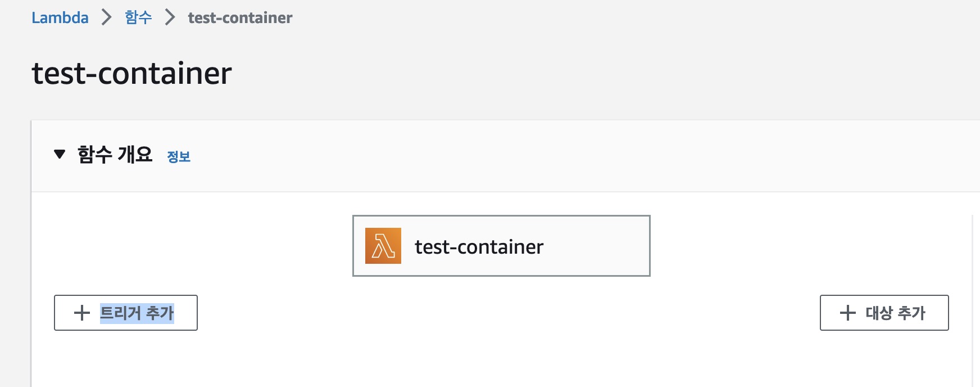Click the chevron separator after 함수 breadcrumb
The image size is (980, 387).
(170, 17)
